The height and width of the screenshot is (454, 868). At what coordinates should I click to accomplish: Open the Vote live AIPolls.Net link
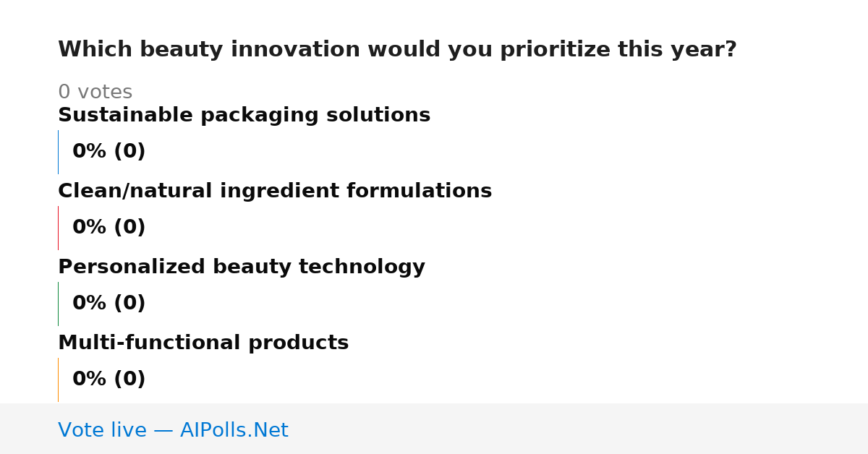click(x=173, y=430)
